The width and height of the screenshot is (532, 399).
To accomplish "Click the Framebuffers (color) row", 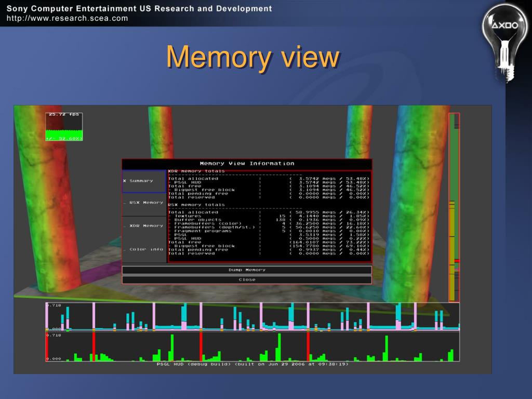I will (x=269, y=223).
